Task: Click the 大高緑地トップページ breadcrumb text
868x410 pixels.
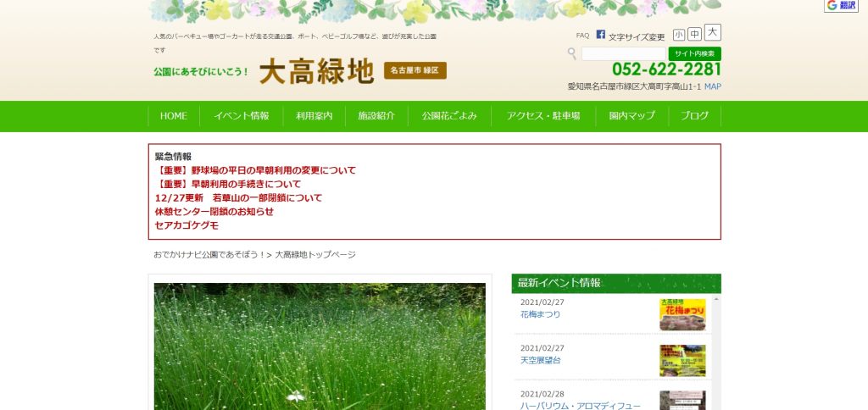Action: click(x=315, y=255)
